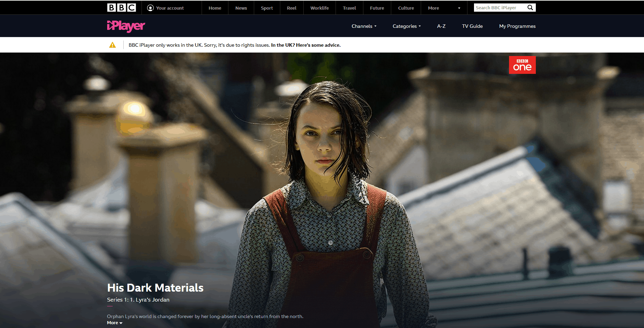Go to the Culture section
644x328 pixels.
pyautogui.click(x=406, y=8)
